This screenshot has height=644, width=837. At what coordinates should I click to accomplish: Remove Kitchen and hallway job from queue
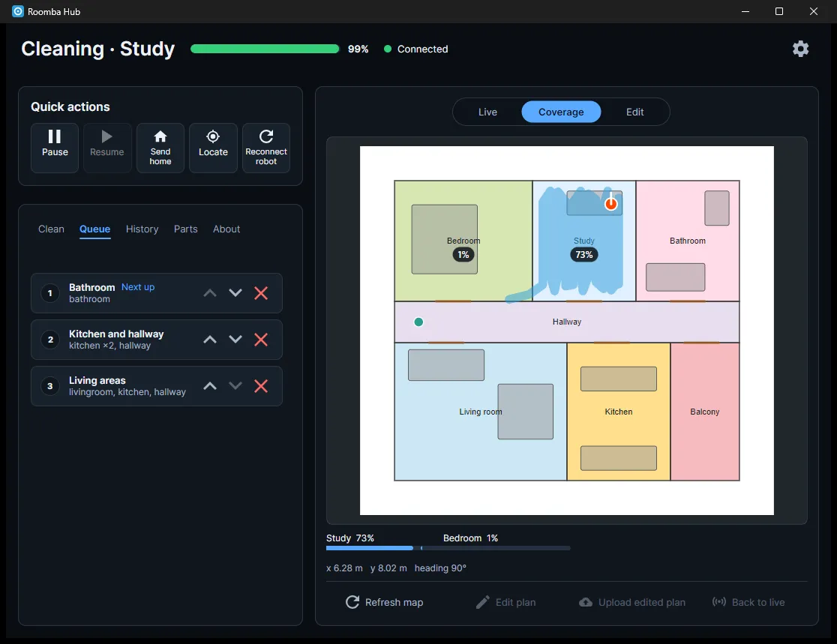tap(261, 340)
